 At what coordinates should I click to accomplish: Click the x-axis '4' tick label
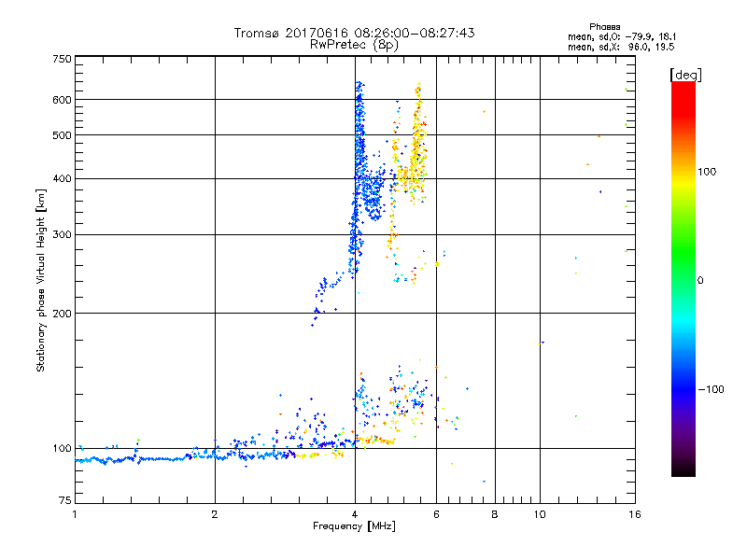tap(355, 514)
